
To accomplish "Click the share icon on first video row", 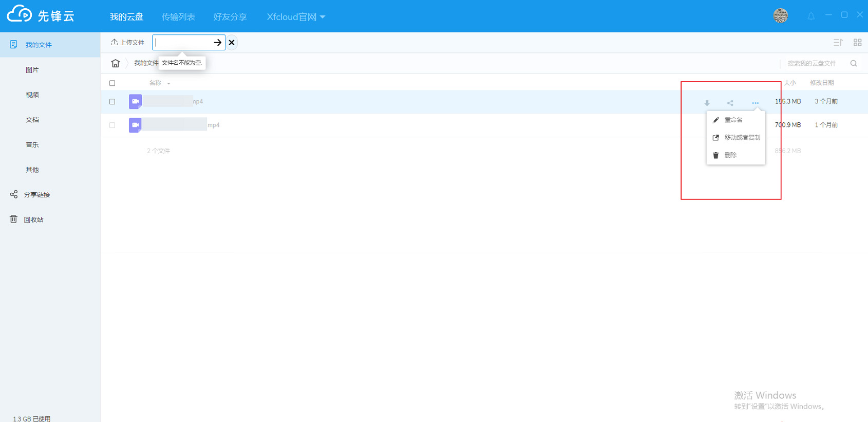I will coord(730,103).
